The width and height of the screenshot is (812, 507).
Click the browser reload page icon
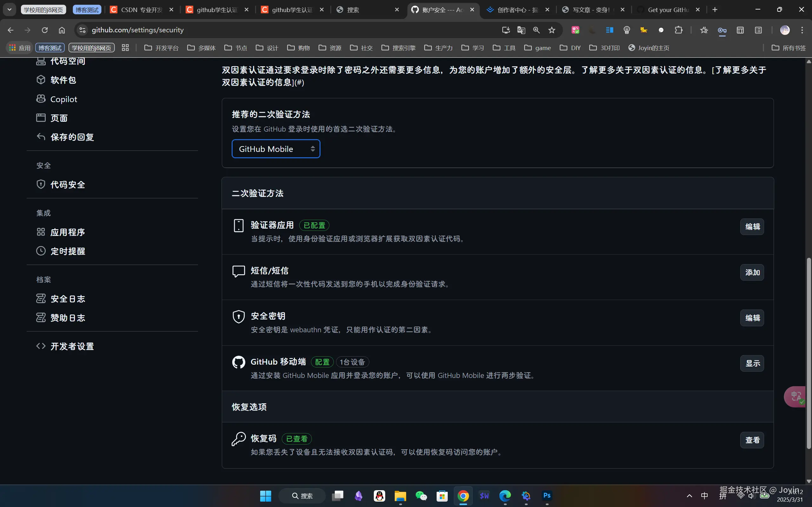tap(45, 30)
